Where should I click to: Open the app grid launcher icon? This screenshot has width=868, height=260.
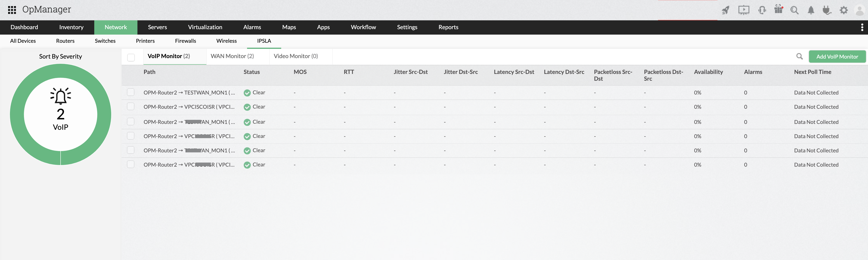pyautogui.click(x=12, y=10)
